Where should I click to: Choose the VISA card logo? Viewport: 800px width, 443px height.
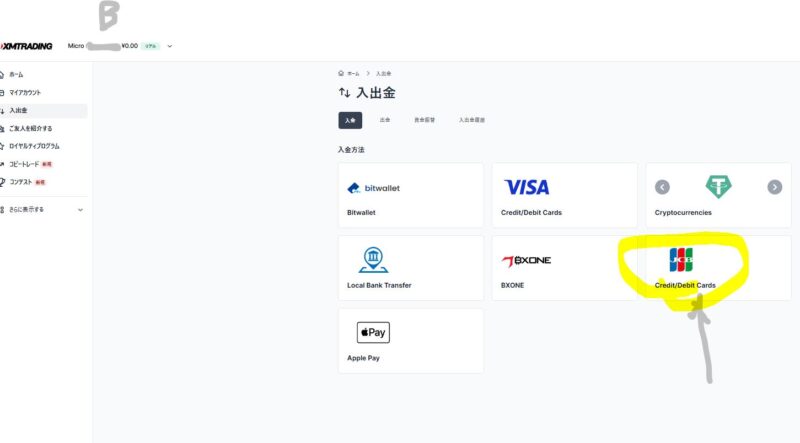[x=527, y=187]
